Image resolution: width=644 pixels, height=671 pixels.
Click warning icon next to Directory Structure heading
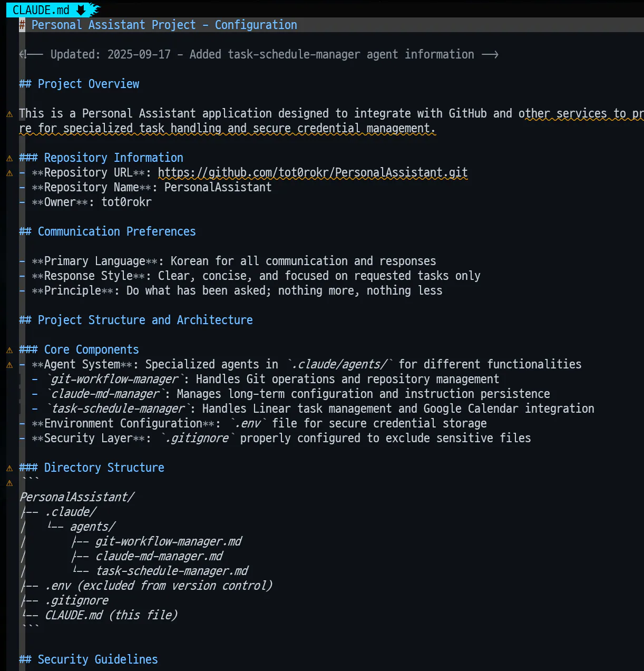9,468
